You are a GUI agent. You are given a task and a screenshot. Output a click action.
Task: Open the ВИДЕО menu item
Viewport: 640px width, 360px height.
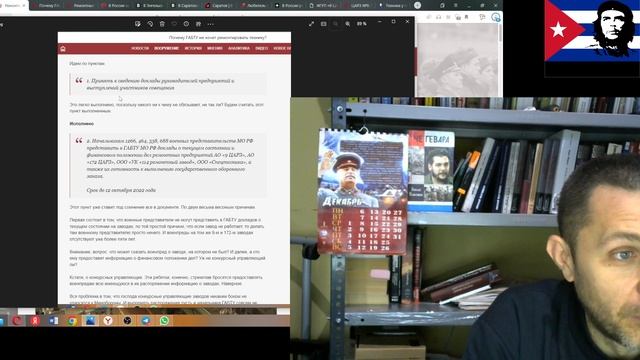[x=262, y=49]
